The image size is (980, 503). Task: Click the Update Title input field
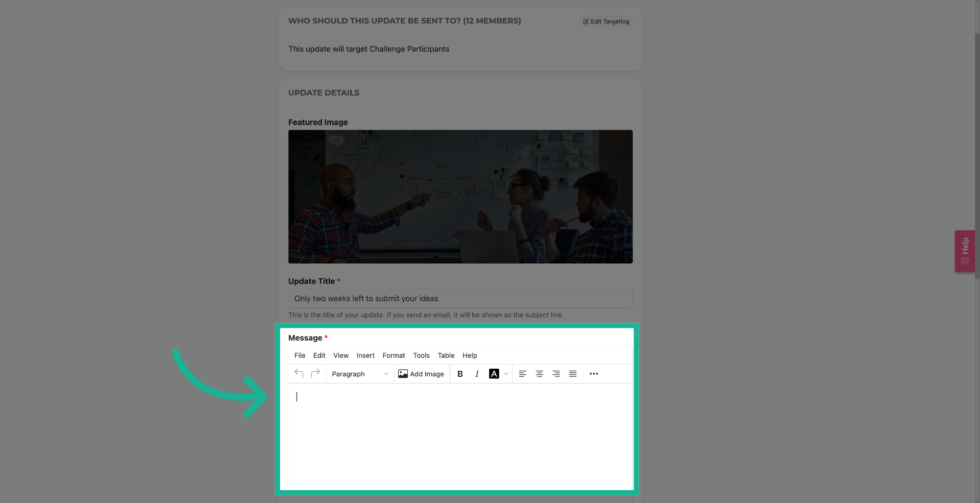460,298
